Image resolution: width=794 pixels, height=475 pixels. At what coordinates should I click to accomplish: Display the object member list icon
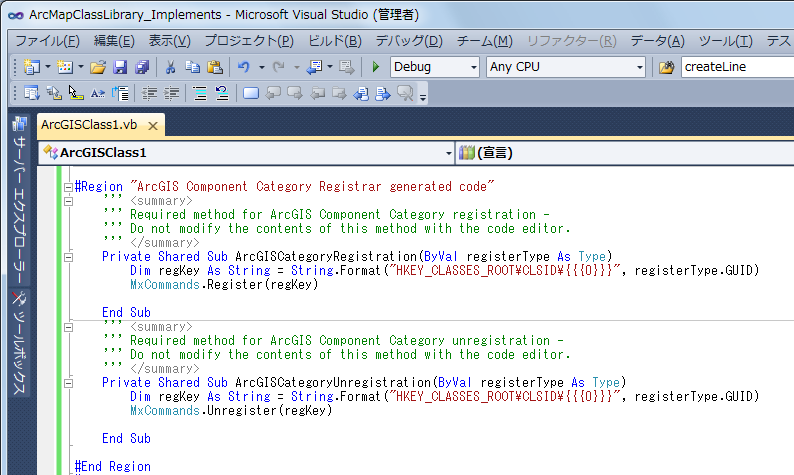[31, 93]
